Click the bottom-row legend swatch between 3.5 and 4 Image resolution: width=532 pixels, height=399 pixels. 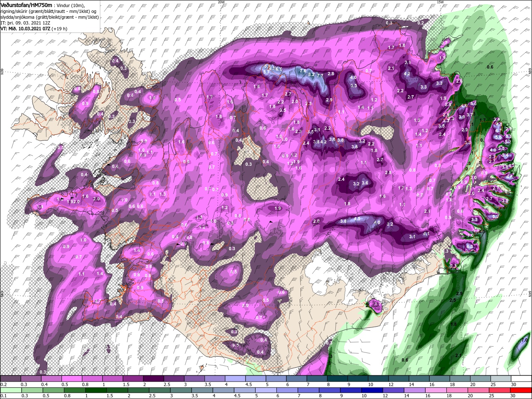(202, 390)
